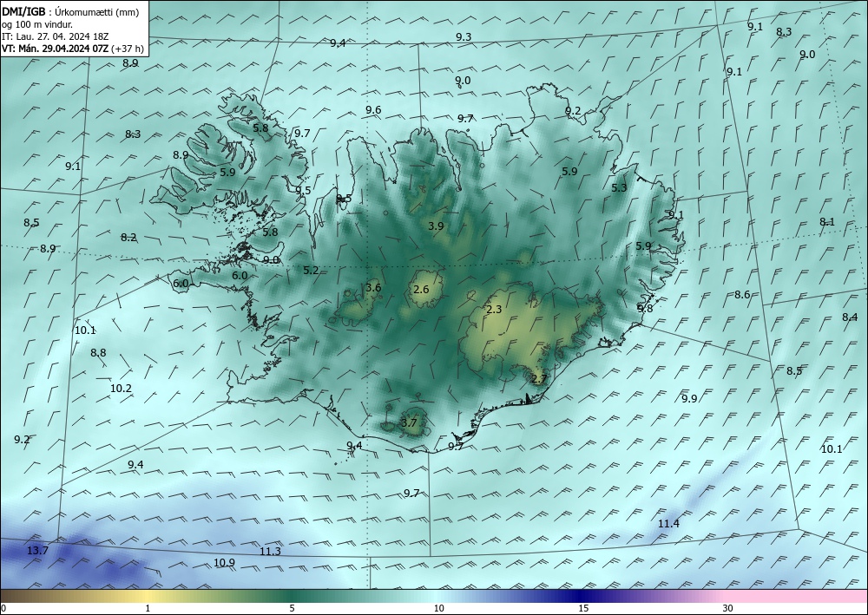Click the 9.9 value southeast of Iceland
868x615 pixels.
(689, 399)
